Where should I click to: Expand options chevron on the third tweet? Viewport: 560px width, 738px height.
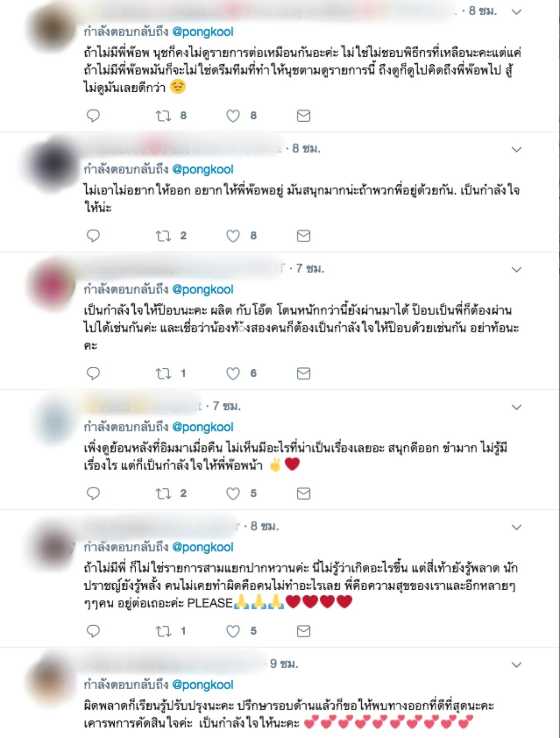tap(517, 269)
